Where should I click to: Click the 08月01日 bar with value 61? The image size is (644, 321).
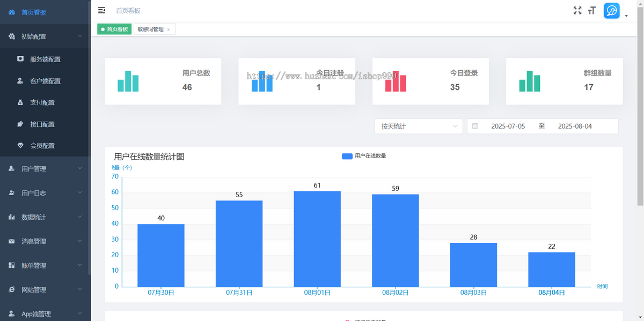pyautogui.click(x=317, y=239)
